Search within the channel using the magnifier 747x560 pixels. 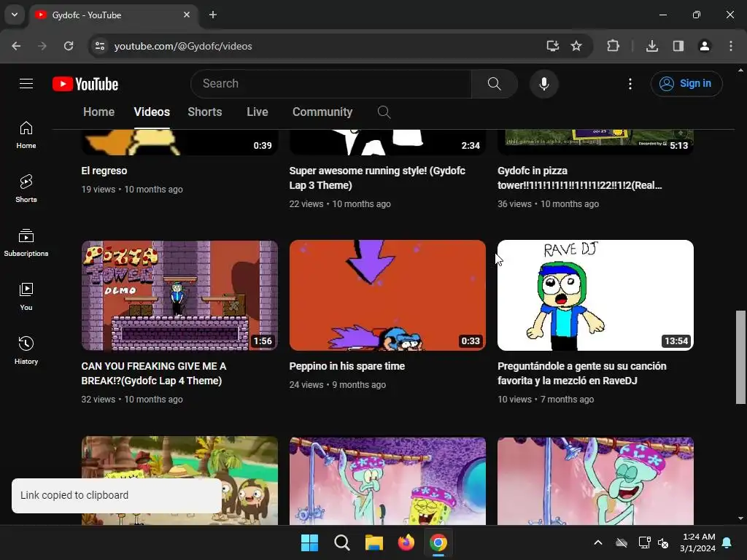point(384,112)
